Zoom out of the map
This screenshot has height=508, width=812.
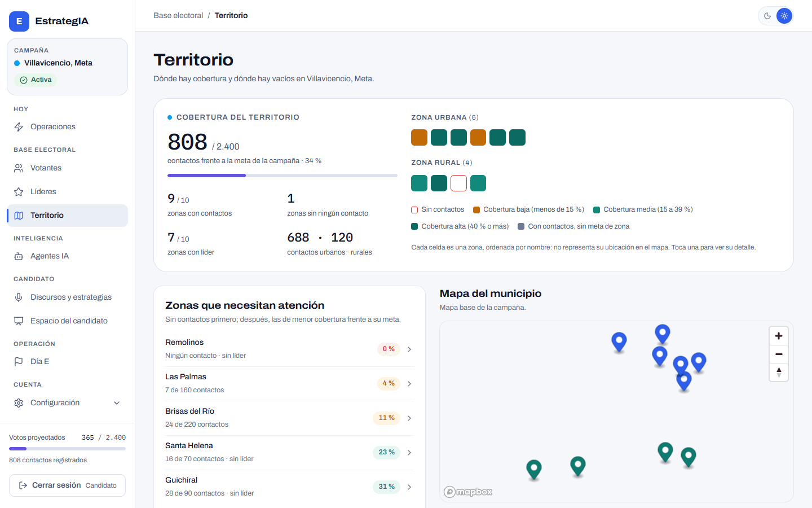779,354
